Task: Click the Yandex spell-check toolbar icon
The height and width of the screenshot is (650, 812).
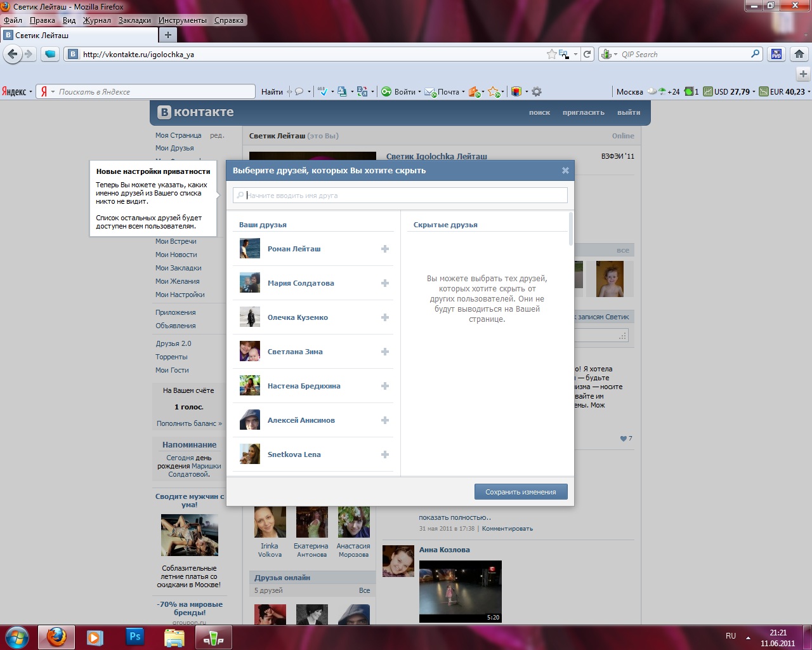Action: [x=323, y=91]
